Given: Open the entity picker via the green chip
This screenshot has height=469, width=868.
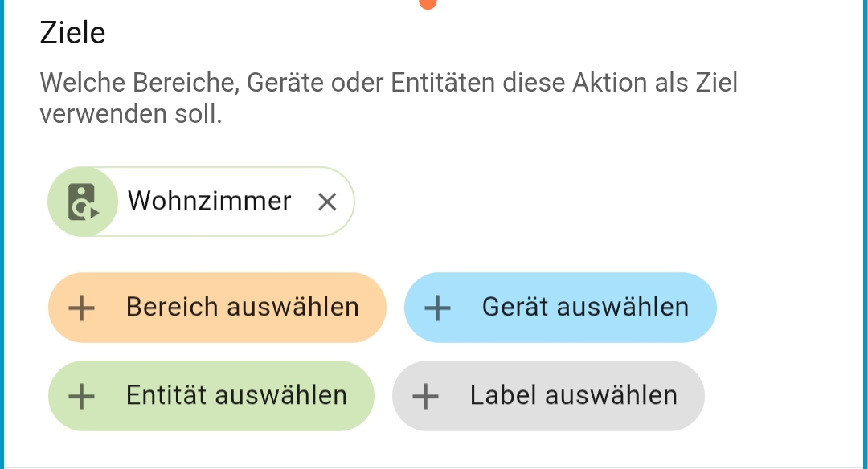Looking at the screenshot, I should click(x=235, y=396).
